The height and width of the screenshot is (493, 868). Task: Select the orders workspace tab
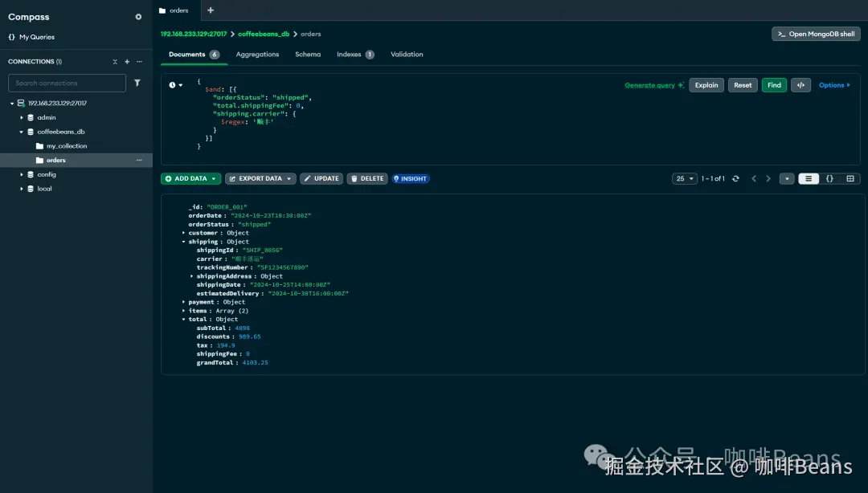174,10
